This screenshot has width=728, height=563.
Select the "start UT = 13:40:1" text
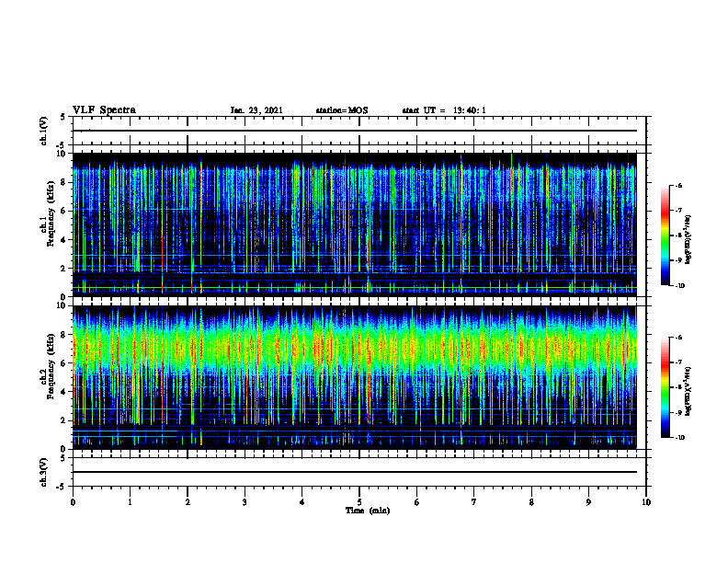[444, 110]
